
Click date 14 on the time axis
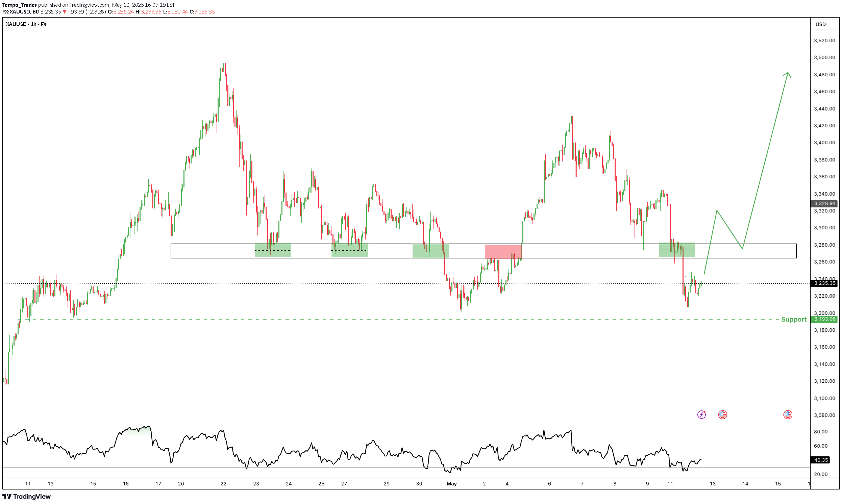(745, 484)
